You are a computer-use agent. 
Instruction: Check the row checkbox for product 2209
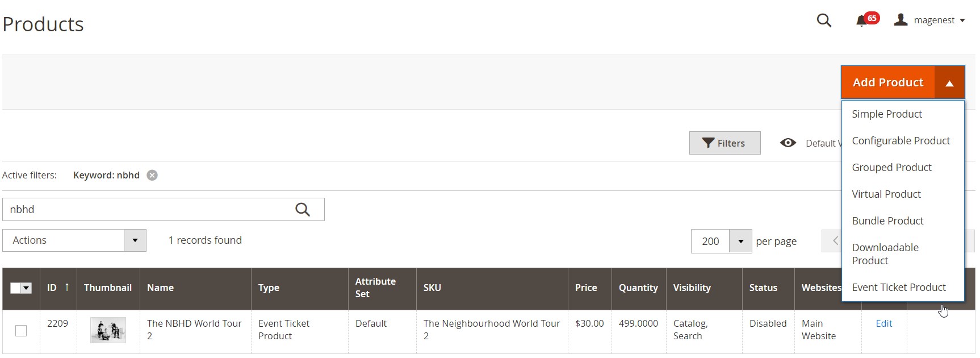(21, 330)
